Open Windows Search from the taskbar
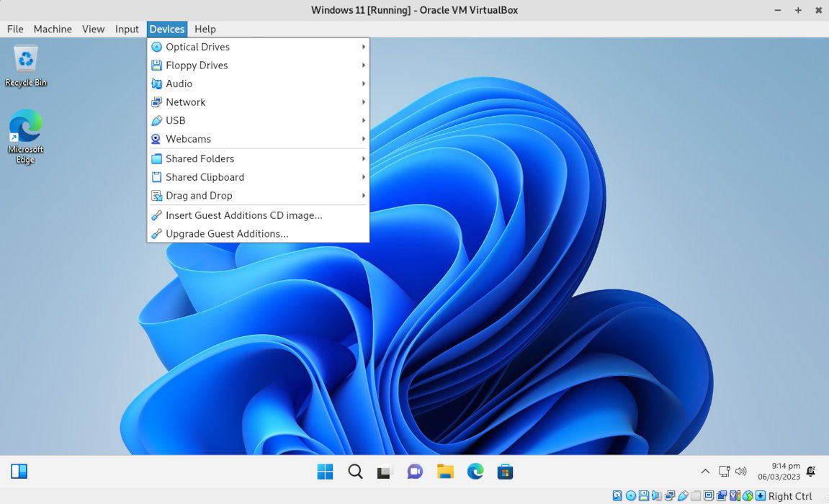The height and width of the screenshot is (504, 829). (355, 472)
